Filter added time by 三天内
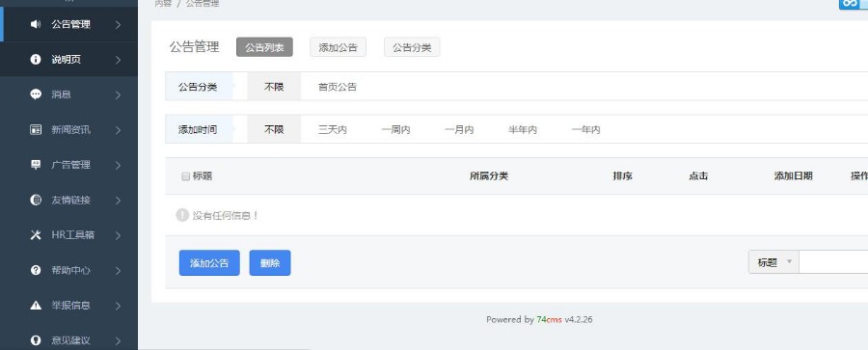 pyautogui.click(x=332, y=129)
